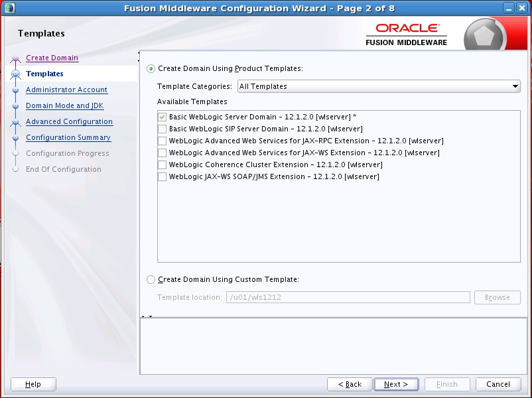This screenshot has height=398, width=532.
Task: Select the Templates step in sidebar
Action: (x=44, y=74)
